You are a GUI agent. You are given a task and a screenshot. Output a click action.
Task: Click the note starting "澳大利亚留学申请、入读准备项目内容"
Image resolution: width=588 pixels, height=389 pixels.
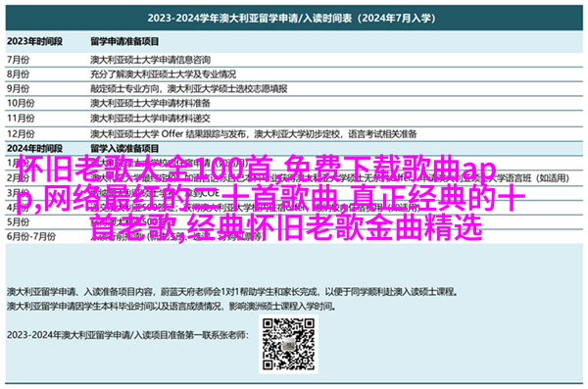point(232,292)
